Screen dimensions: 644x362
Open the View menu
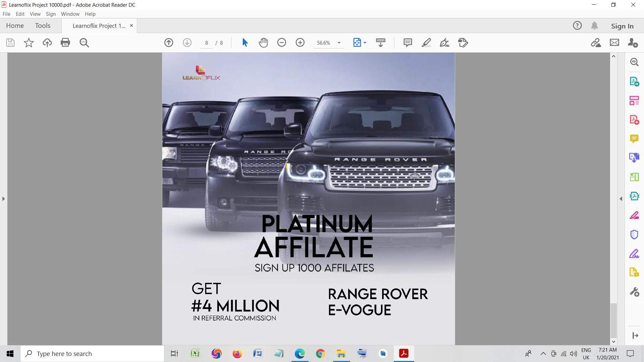(x=35, y=14)
